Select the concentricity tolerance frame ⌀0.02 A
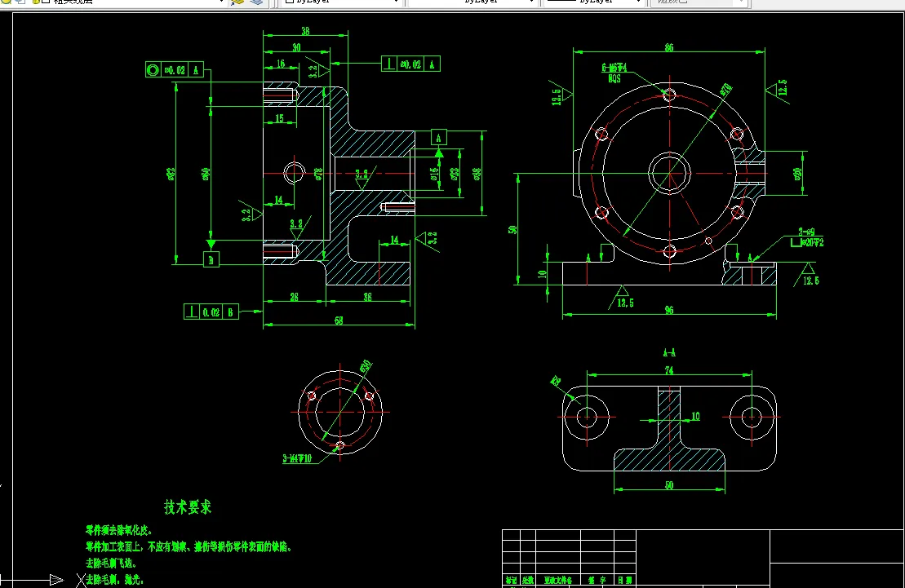 pyautogui.click(x=175, y=70)
